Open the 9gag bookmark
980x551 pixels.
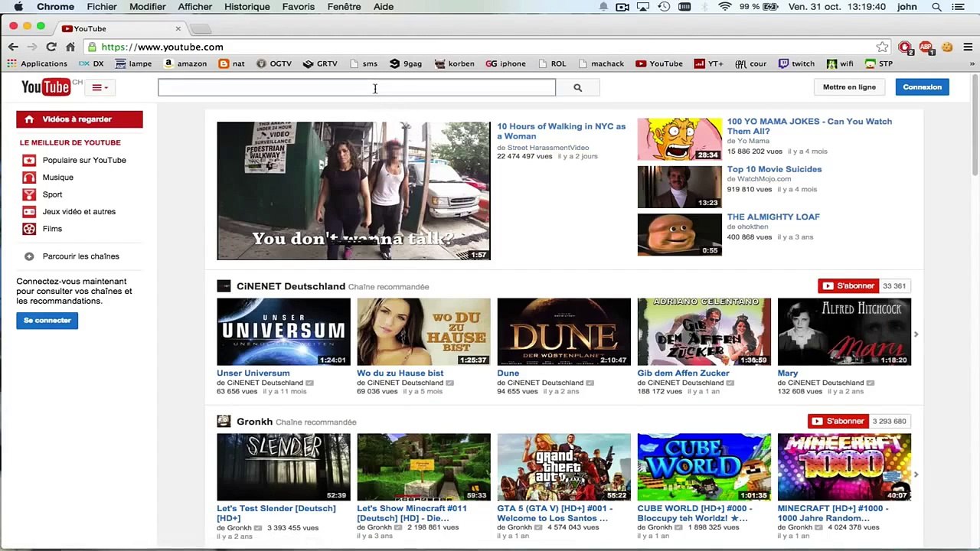(406, 64)
